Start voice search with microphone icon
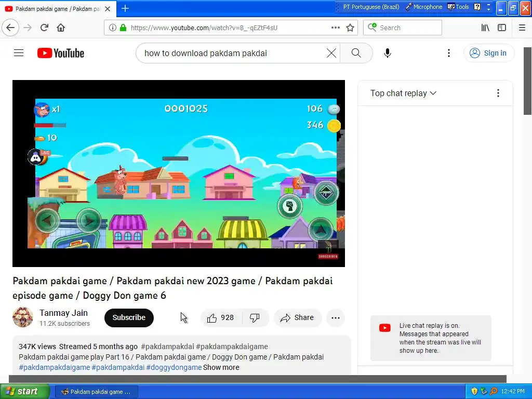This screenshot has width=532, height=399. pos(388,53)
